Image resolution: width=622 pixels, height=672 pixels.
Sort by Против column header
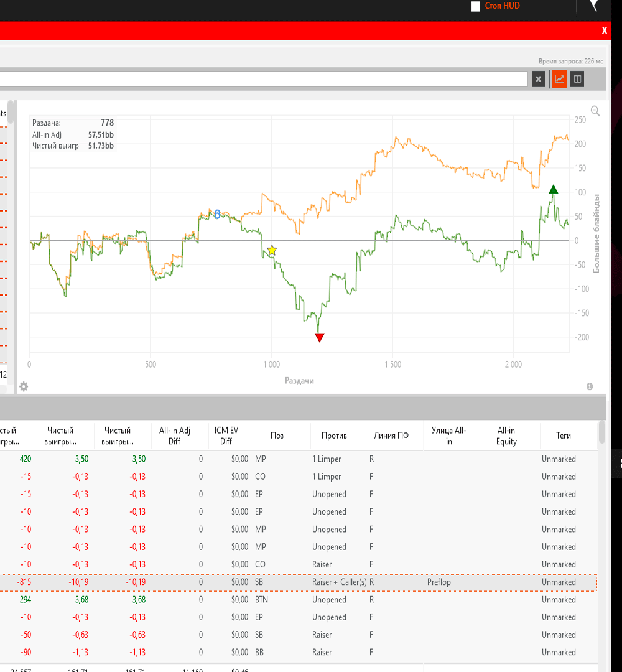tap(334, 436)
